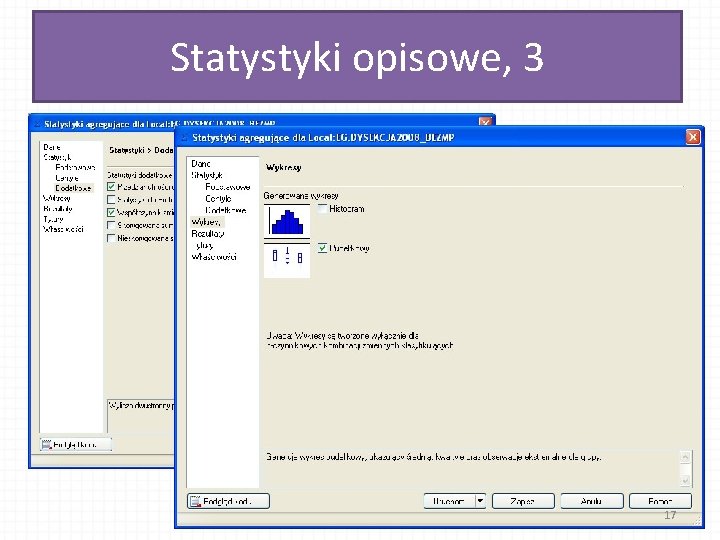The height and width of the screenshot is (540, 720).
Task: Open Centyle in the front window tree
Action: (x=218, y=198)
